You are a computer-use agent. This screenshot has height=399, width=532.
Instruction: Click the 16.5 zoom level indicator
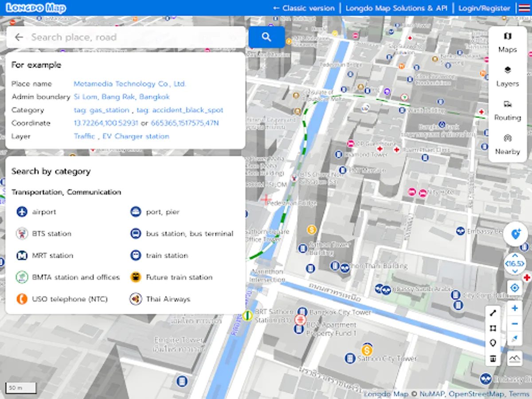click(515, 263)
